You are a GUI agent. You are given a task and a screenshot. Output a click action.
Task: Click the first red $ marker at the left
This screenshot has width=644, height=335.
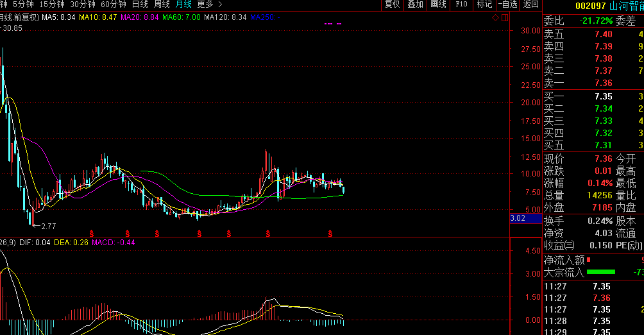click(x=92, y=234)
